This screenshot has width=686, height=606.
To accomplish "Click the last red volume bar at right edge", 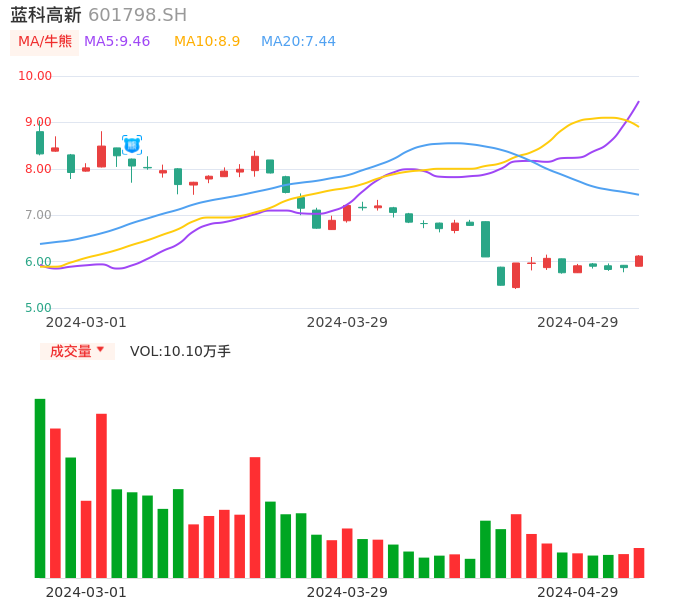I will click(639, 562).
